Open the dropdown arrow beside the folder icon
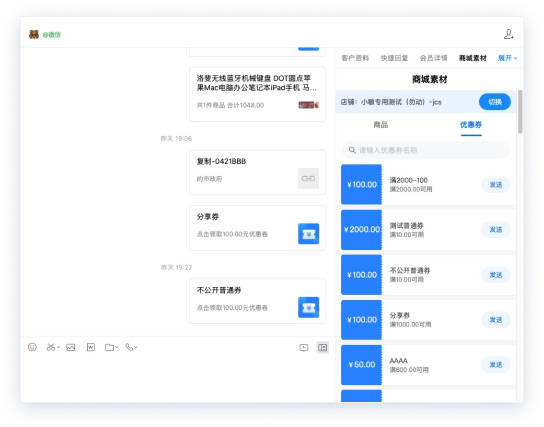Image resolution: width=544 pixels, height=427 pixels. coord(117,347)
